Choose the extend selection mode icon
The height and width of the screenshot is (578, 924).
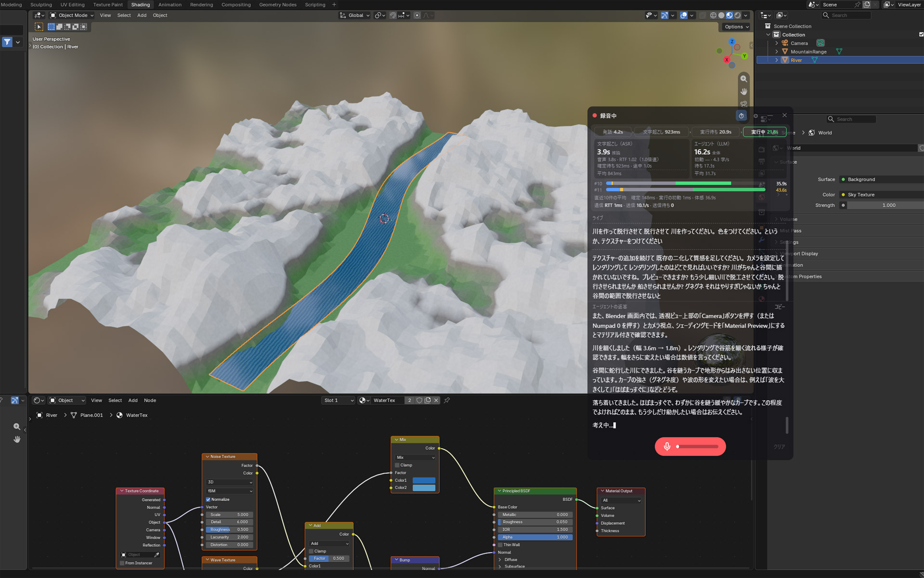point(60,27)
